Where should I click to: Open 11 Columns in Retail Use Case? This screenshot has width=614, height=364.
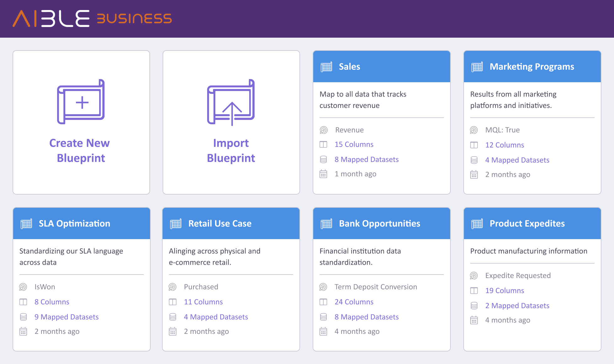(x=203, y=302)
